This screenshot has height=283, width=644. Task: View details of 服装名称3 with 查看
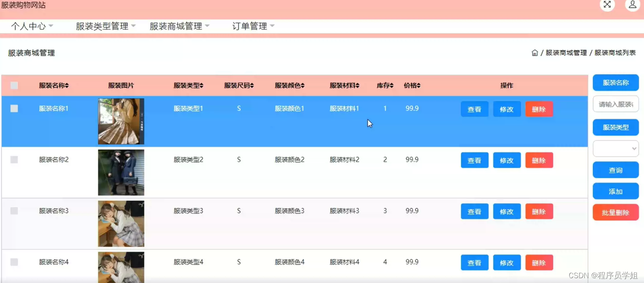point(474,212)
